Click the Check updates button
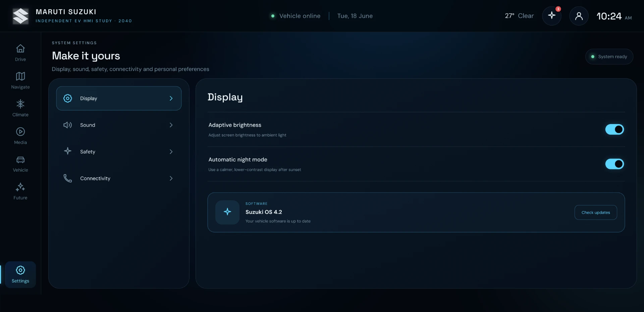The width and height of the screenshot is (644, 312). coord(596,212)
